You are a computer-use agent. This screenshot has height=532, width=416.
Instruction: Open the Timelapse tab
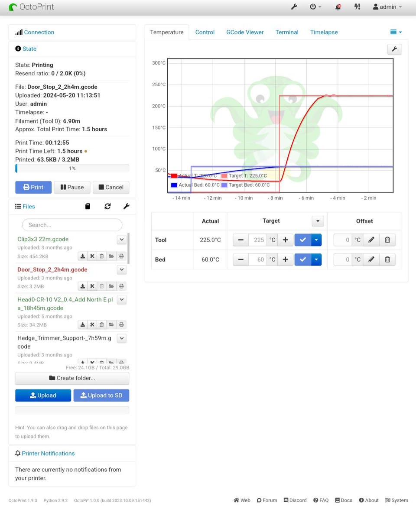click(324, 32)
